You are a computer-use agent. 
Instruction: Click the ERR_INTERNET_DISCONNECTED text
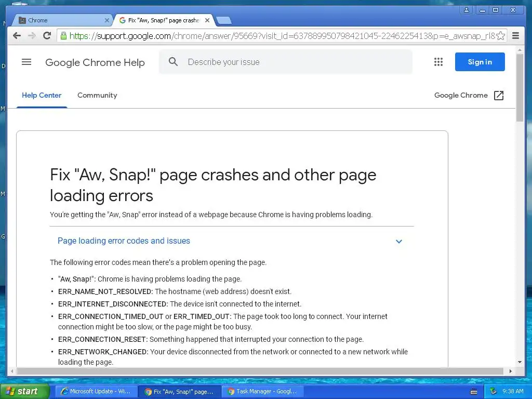click(113, 304)
